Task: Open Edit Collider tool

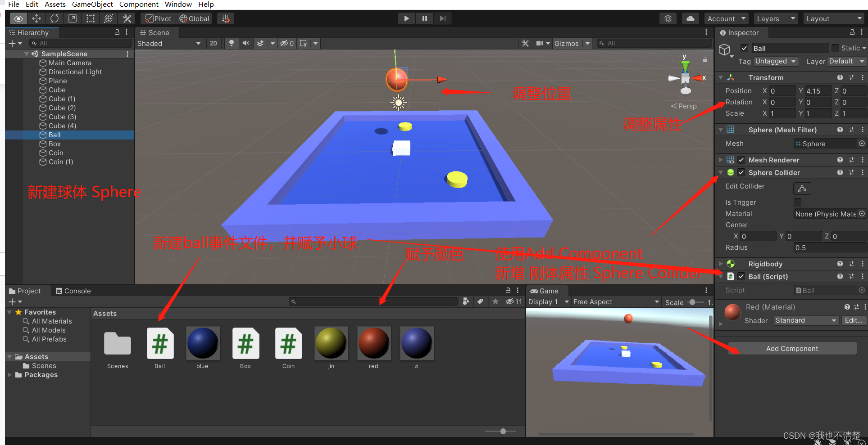Action: (802, 188)
